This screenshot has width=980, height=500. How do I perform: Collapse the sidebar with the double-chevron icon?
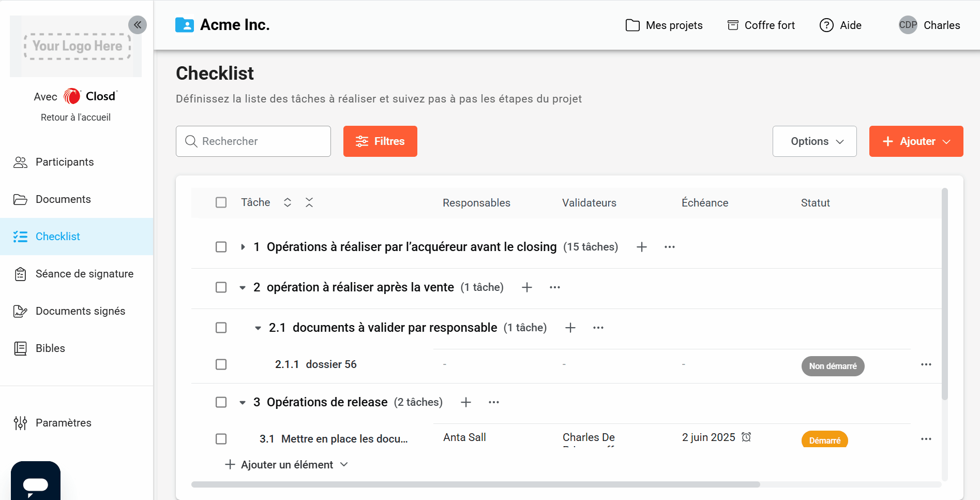pos(138,25)
